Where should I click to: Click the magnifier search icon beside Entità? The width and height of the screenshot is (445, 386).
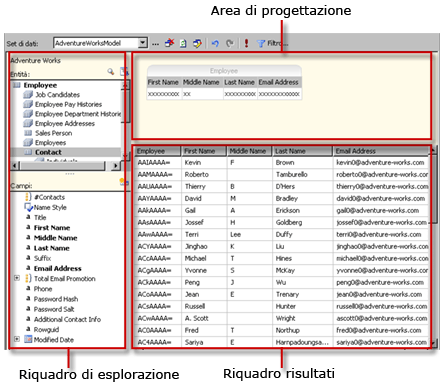tap(111, 71)
